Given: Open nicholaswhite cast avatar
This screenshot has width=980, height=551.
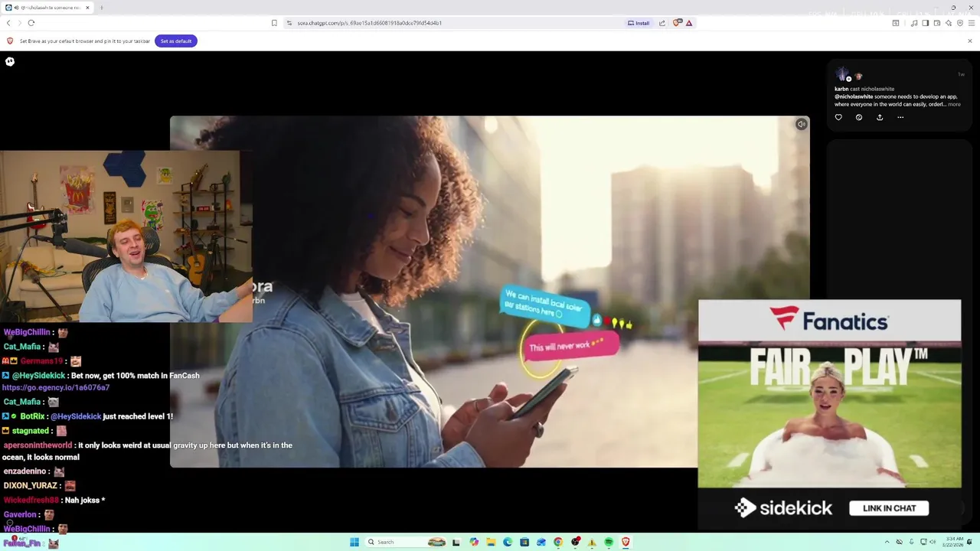Looking at the screenshot, I should 858,76.
